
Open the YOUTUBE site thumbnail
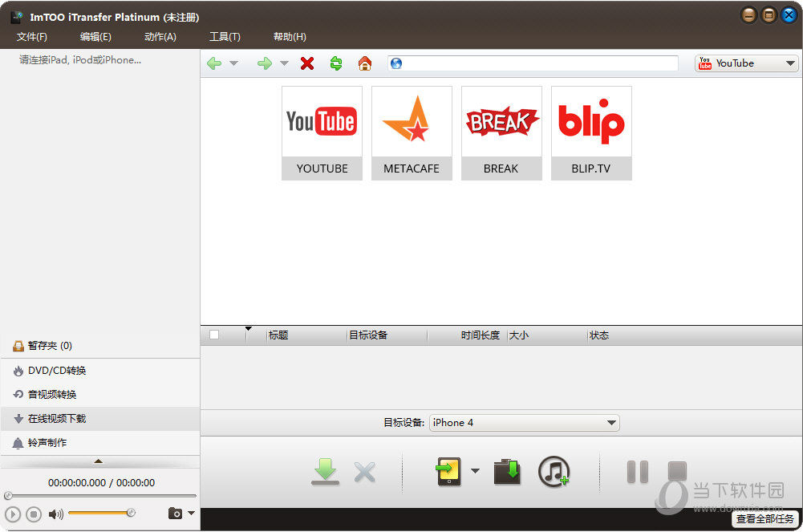tap(322, 133)
